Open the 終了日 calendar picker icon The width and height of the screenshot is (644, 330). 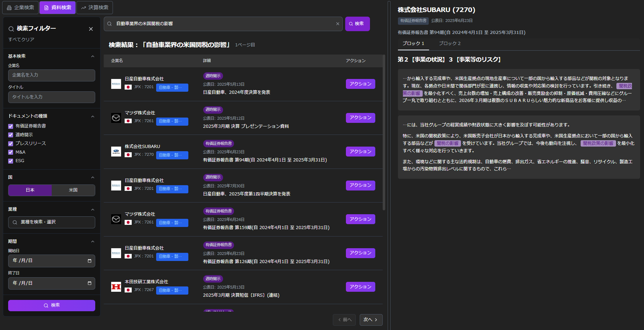pos(89,283)
